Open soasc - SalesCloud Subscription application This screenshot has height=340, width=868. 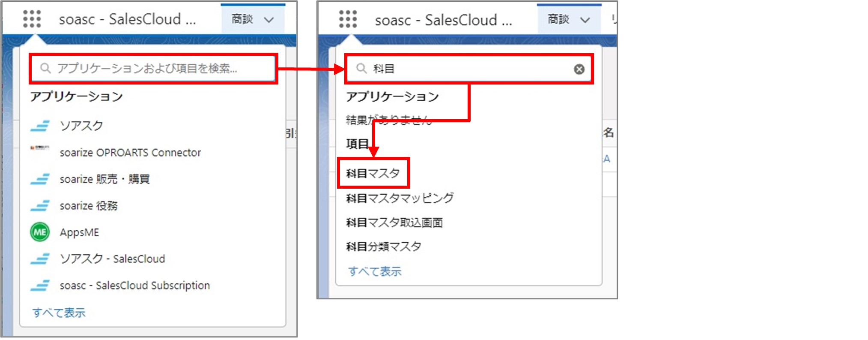(x=135, y=286)
